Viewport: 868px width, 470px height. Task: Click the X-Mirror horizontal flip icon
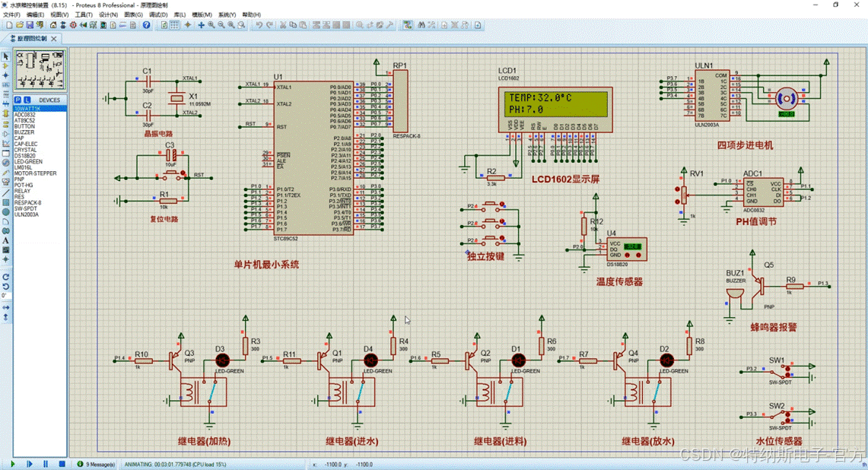(5, 307)
